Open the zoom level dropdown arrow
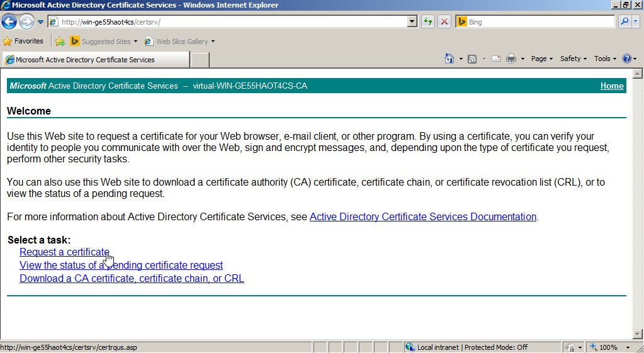 [628, 347]
